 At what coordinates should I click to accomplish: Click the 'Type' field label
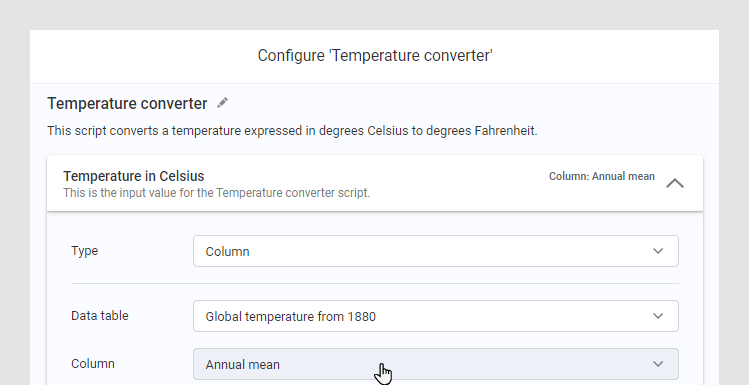pyautogui.click(x=85, y=251)
